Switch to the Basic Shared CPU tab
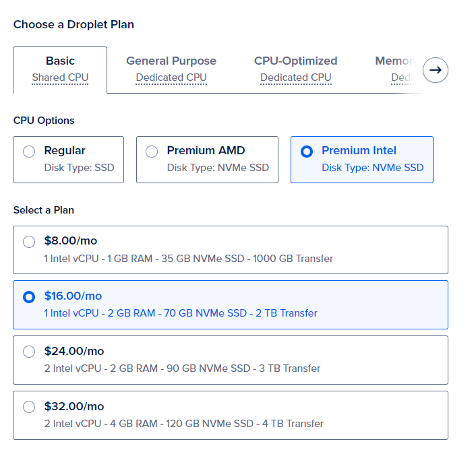This screenshot has width=476, height=452. coord(60,70)
